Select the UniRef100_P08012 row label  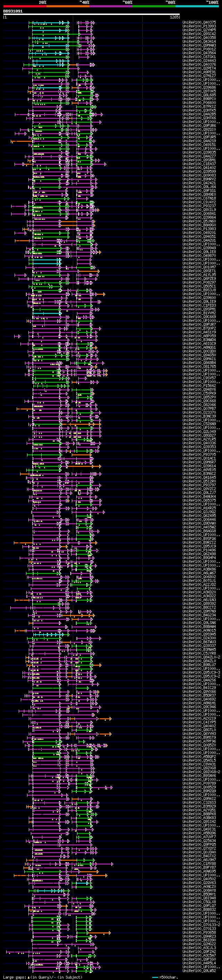199,49
